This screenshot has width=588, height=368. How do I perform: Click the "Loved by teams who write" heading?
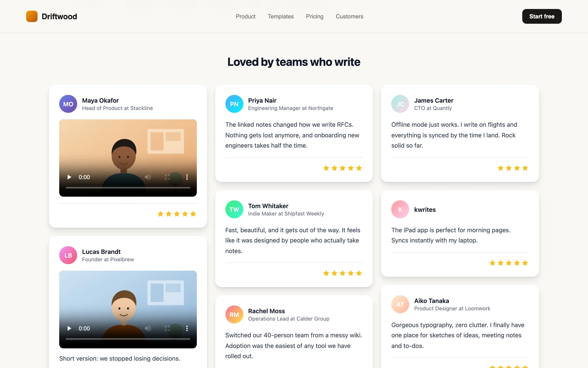pyautogui.click(x=294, y=62)
